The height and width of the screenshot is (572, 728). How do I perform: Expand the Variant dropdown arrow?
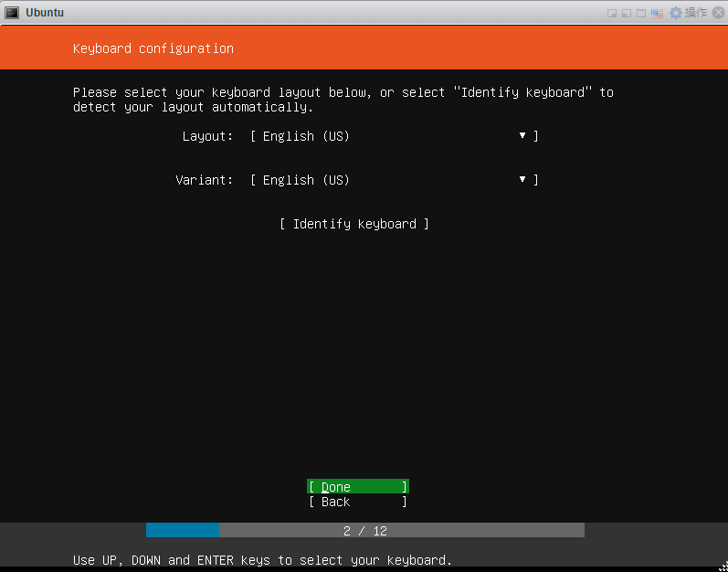[x=522, y=180]
